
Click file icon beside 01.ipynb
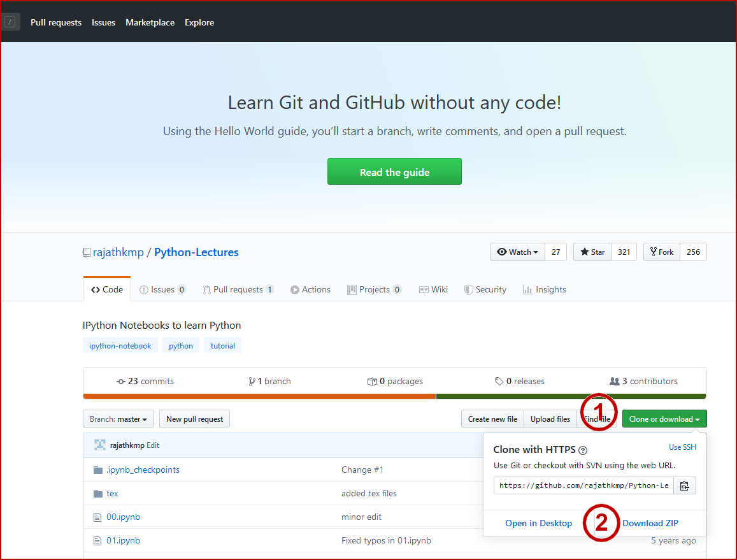click(97, 541)
